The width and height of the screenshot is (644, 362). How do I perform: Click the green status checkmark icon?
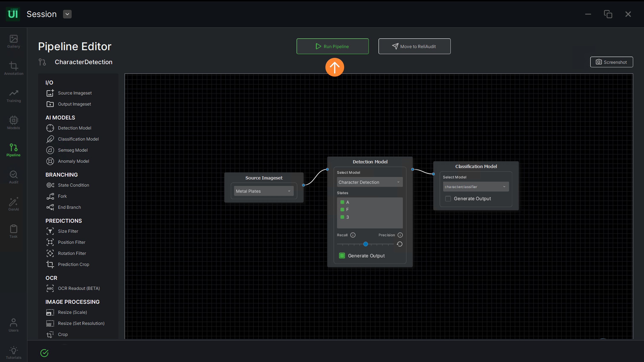coord(44,353)
